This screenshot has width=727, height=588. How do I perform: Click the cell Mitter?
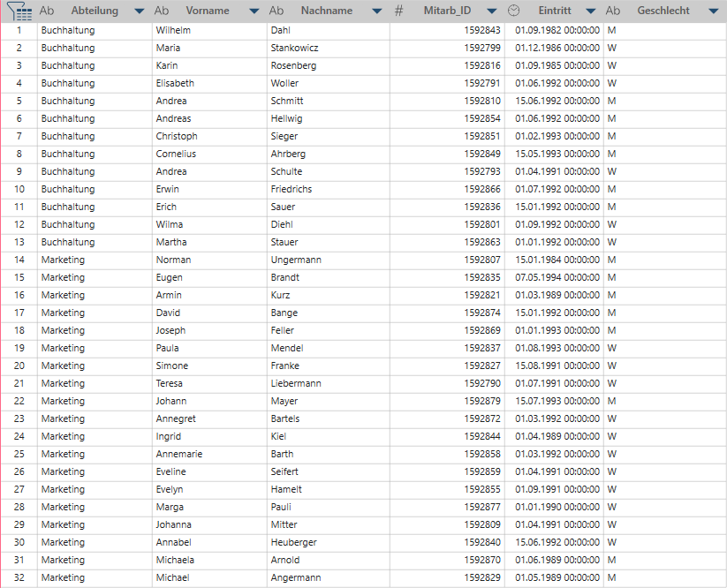tap(329, 524)
